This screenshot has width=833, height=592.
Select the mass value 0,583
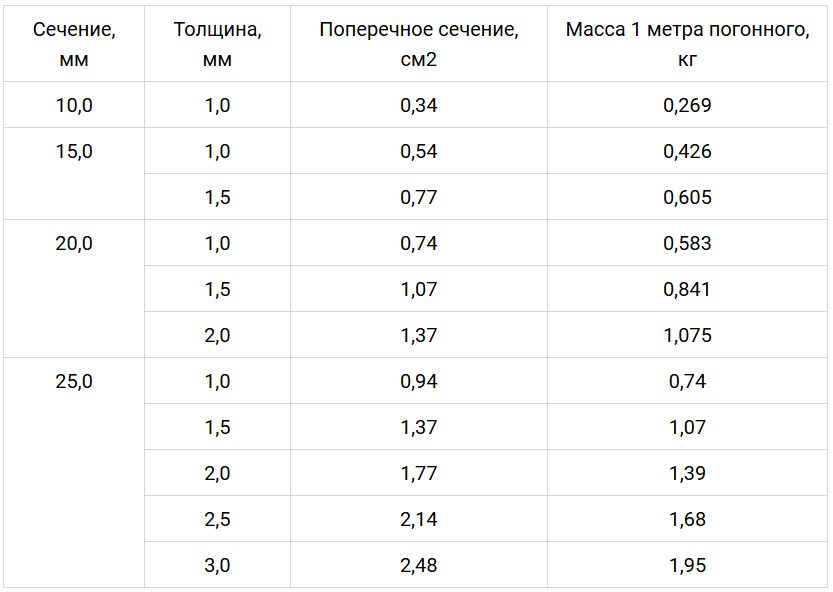tap(688, 243)
